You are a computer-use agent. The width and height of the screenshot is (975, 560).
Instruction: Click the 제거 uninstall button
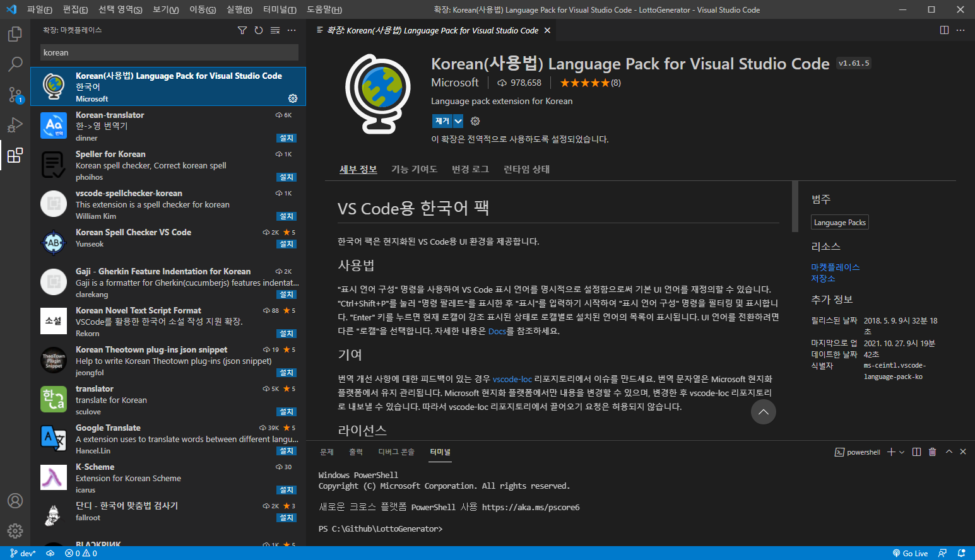tap(442, 121)
